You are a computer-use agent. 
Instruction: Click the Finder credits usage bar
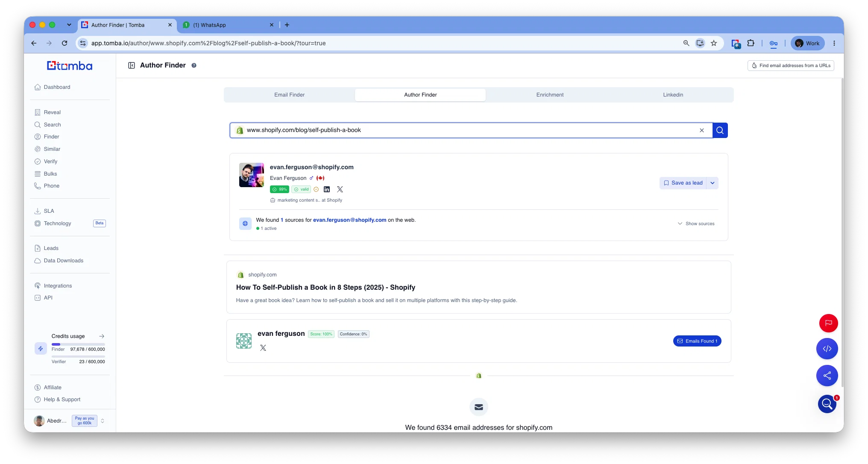(x=78, y=344)
